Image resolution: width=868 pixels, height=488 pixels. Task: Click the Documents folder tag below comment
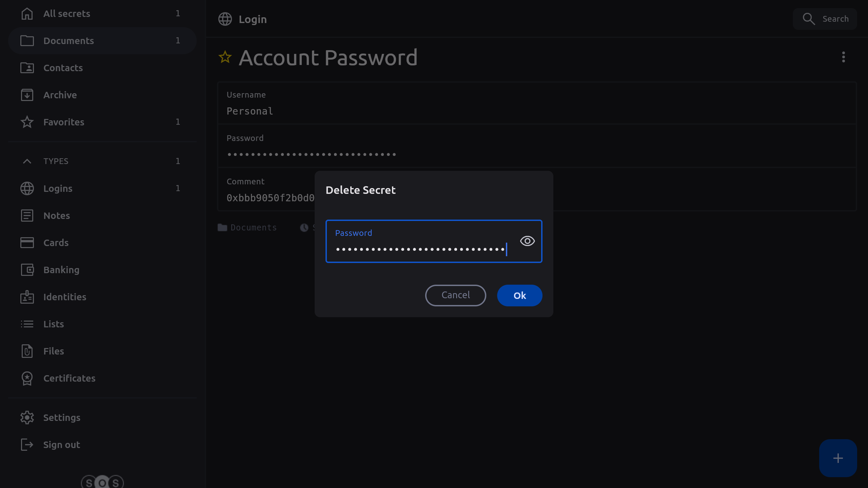tap(247, 228)
